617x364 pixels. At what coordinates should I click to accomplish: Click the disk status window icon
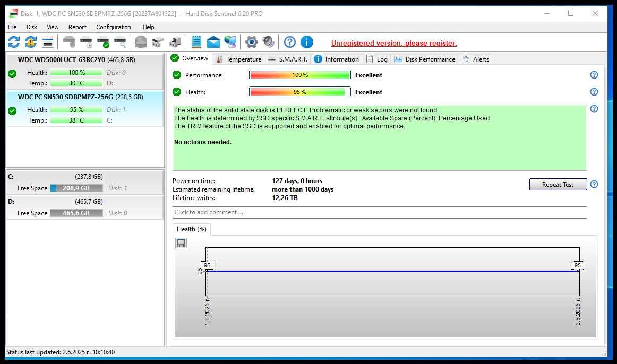[48, 42]
